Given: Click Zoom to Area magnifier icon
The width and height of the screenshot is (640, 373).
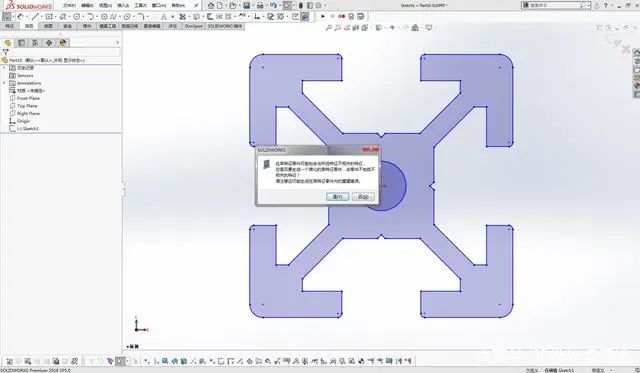Looking at the screenshot, I should (338, 28).
